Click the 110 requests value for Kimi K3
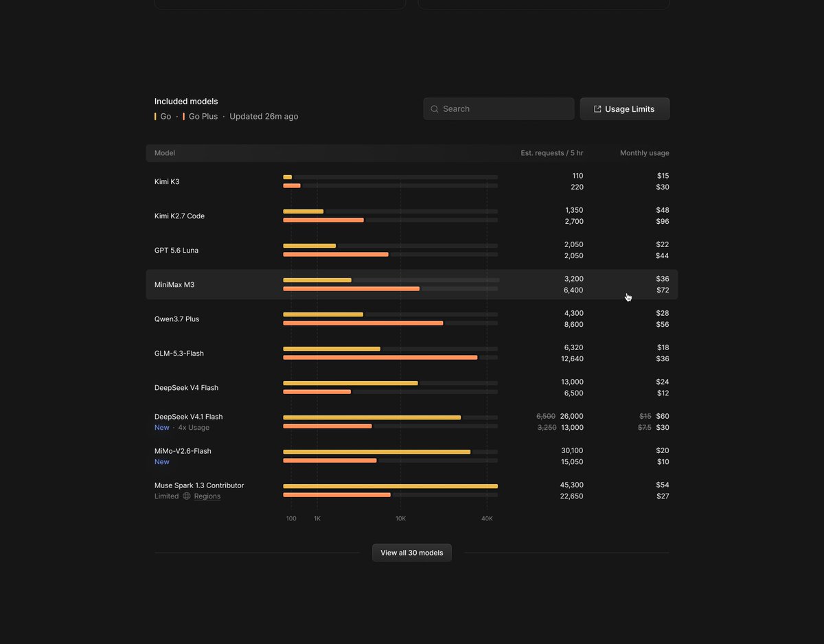Screen dimensions: 824x644 577,176
